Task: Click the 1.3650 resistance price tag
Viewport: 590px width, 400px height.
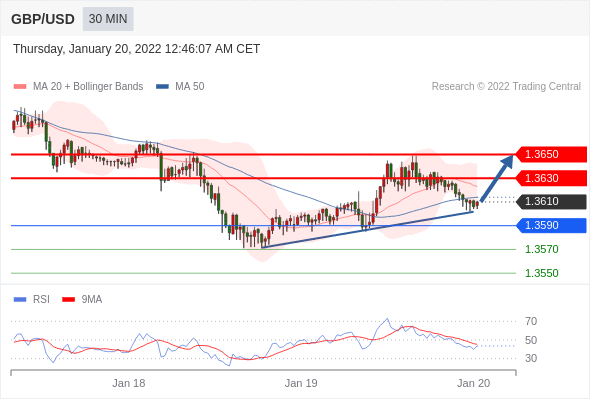Action: 551,154
